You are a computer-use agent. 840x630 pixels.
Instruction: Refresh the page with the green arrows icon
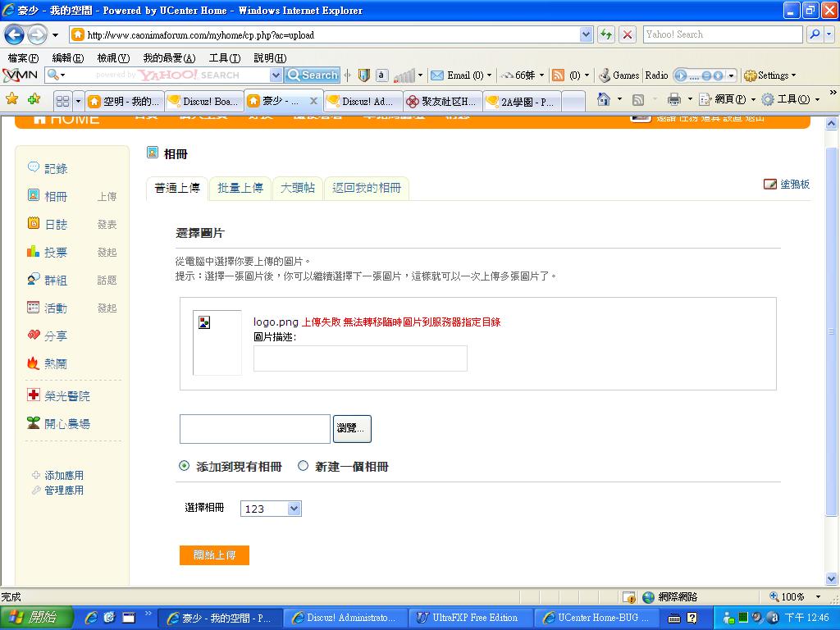pos(606,34)
